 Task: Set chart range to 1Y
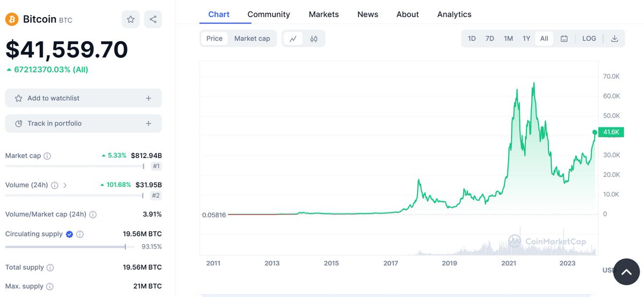point(526,39)
